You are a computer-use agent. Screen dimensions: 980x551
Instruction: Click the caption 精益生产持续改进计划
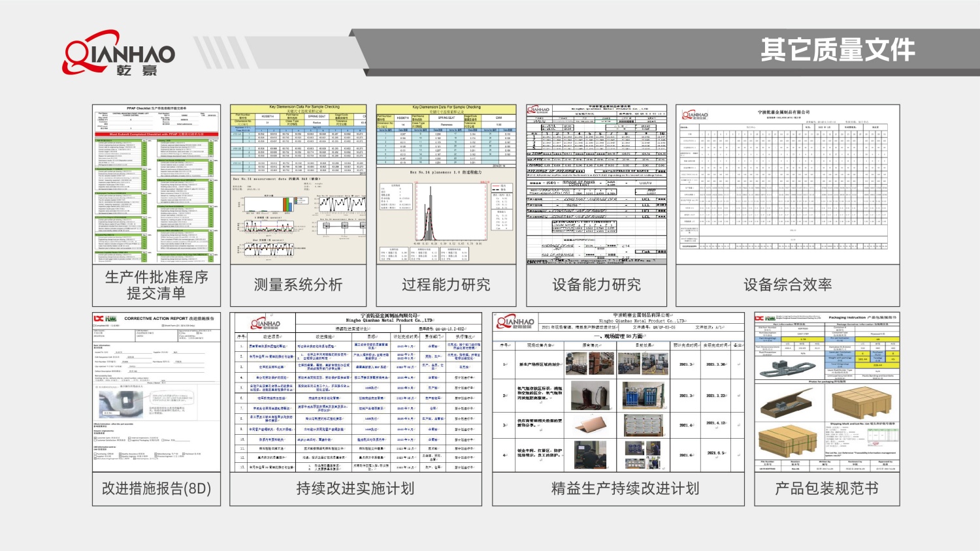625,488
